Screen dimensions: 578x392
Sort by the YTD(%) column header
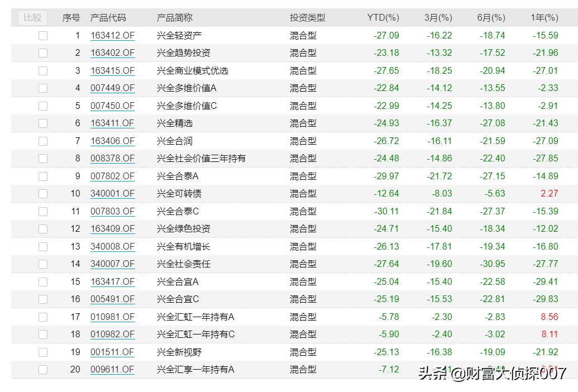pos(383,18)
